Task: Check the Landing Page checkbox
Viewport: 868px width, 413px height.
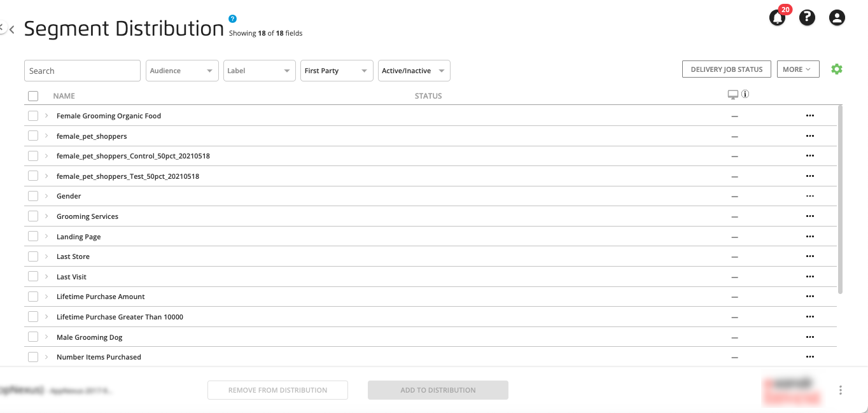Action: [33, 237]
